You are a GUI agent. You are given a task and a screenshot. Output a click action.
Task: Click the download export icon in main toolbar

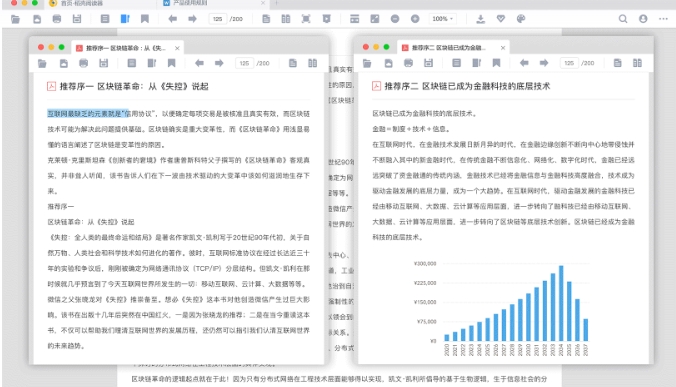click(480, 19)
